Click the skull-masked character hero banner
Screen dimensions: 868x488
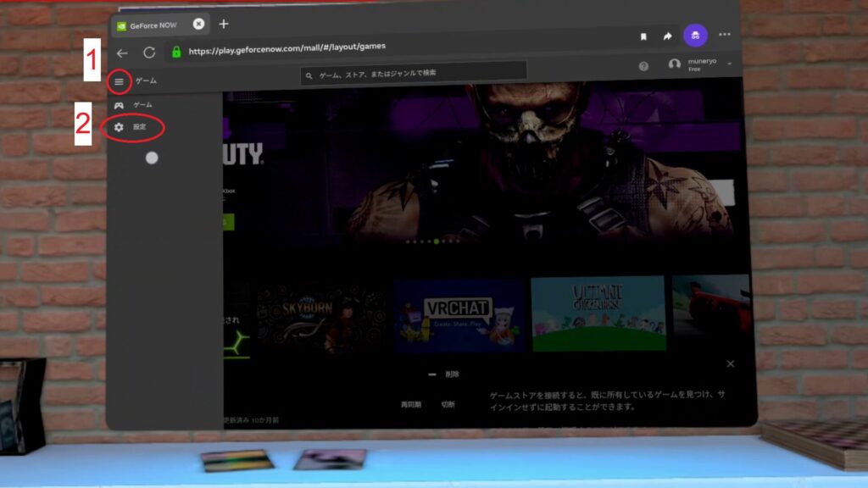(x=481, y=166)
